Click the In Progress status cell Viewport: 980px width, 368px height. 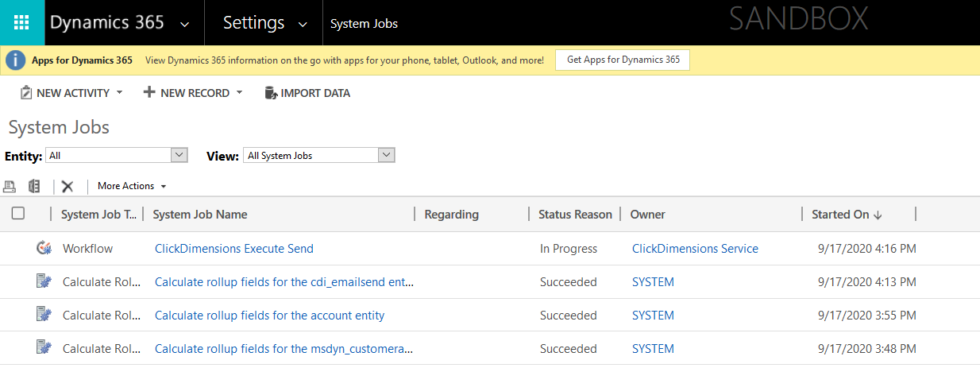tap(569, 249)
